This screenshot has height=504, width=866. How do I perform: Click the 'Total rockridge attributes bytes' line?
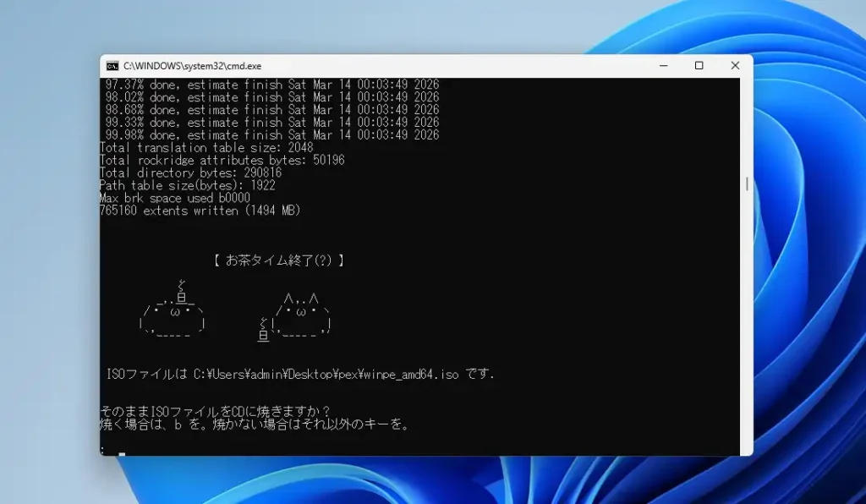pyautogui.click(x=222, y=160)
